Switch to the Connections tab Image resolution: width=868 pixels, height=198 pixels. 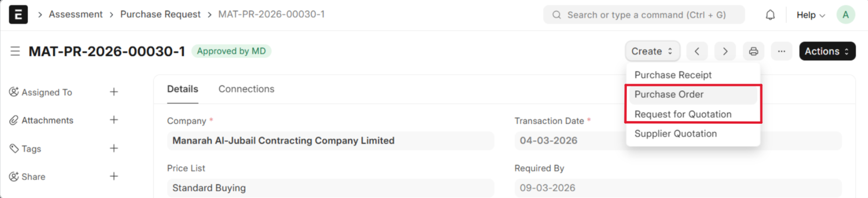pos(246,89)
